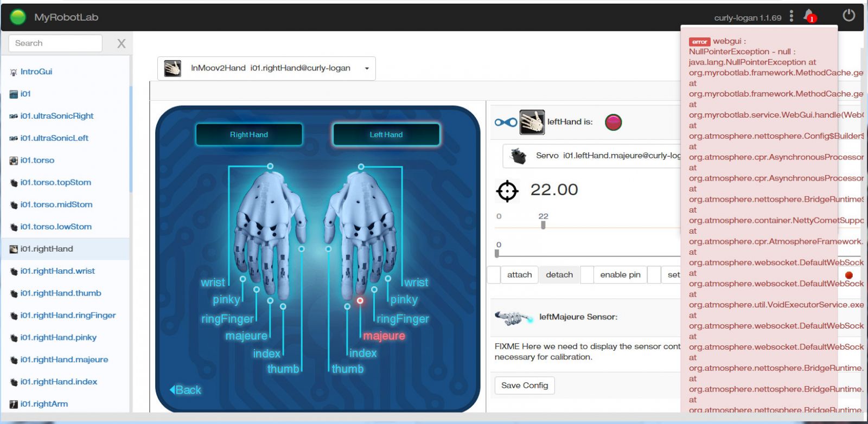This screenshot has width=868, height=424.
Task: Open i01.rightHand.thumb servo
Action: point(61,293)
